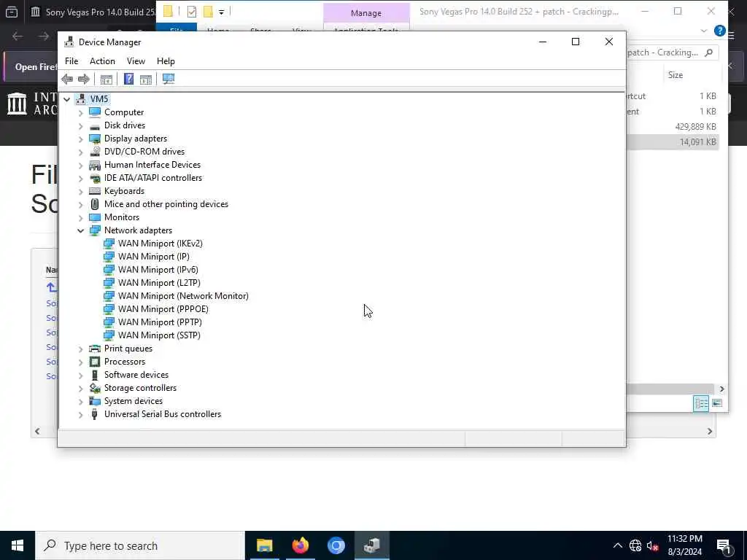Viewport: 747px width, 560px height.
Task: Switch to large icons view in File Explorer
Action: [x=717, y=403]
